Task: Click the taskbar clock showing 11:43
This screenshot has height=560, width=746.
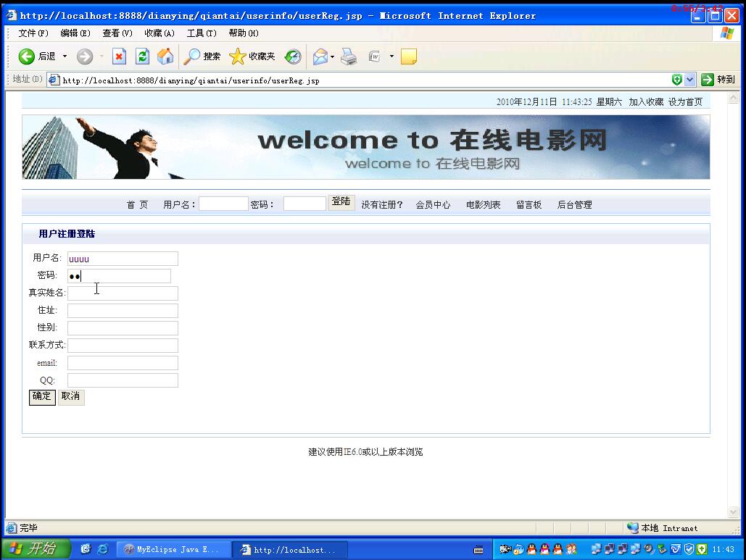Action: [724, 550]
